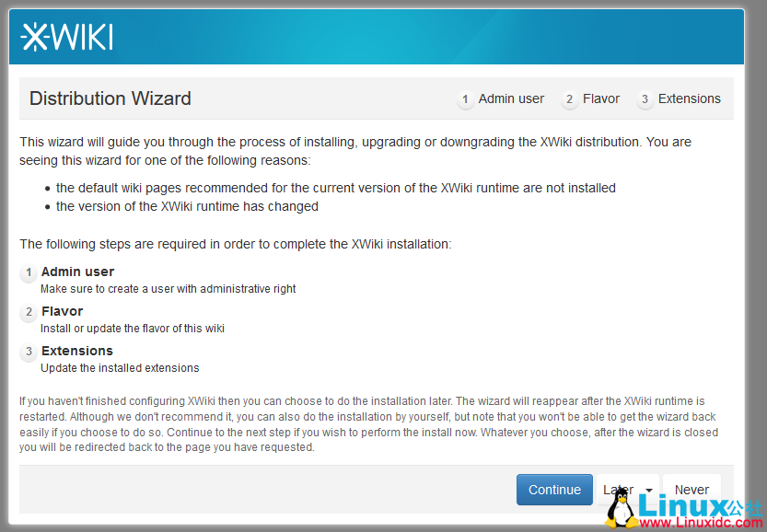Click Never to dismiss the wizard permanently
767x532 pixels.
691,490
